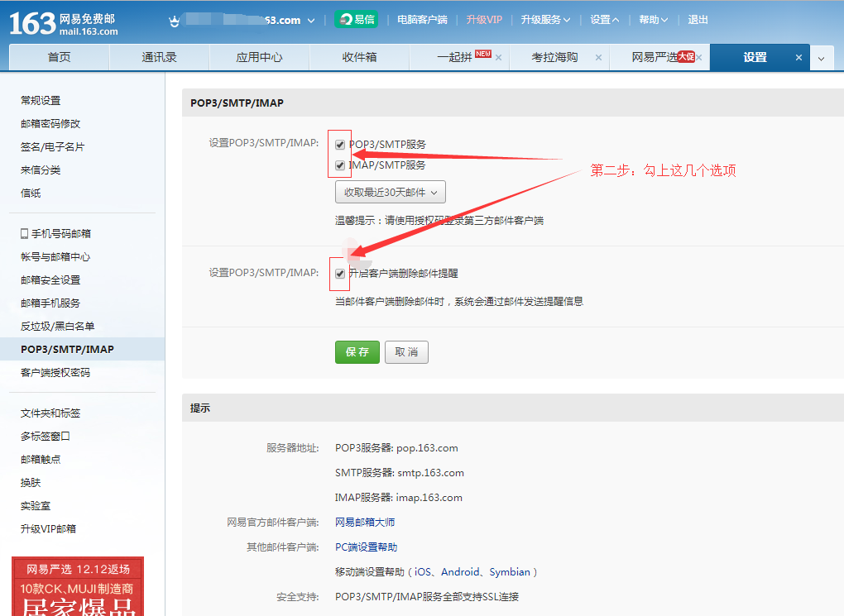This screenshot has width=844, height=616.
Task: Click the 退出 logout link
Action: coord(698,20)
